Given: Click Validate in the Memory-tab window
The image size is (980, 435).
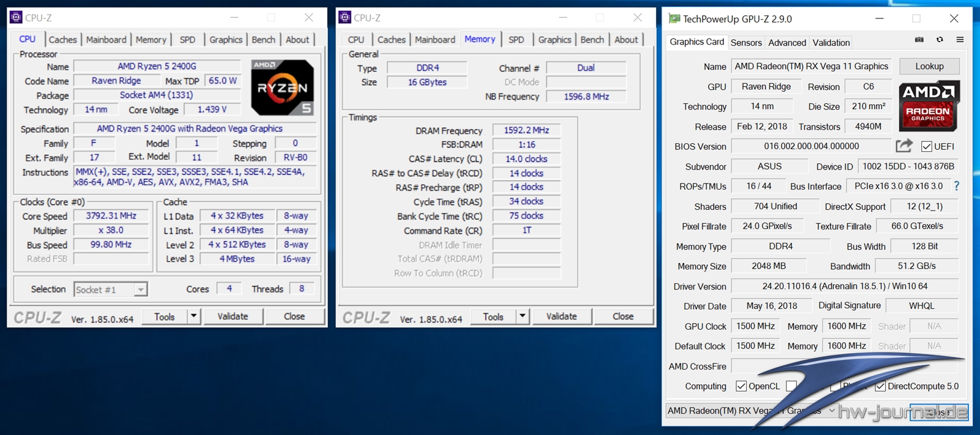Looking at the screenshot, I should (x=562, y=316).
